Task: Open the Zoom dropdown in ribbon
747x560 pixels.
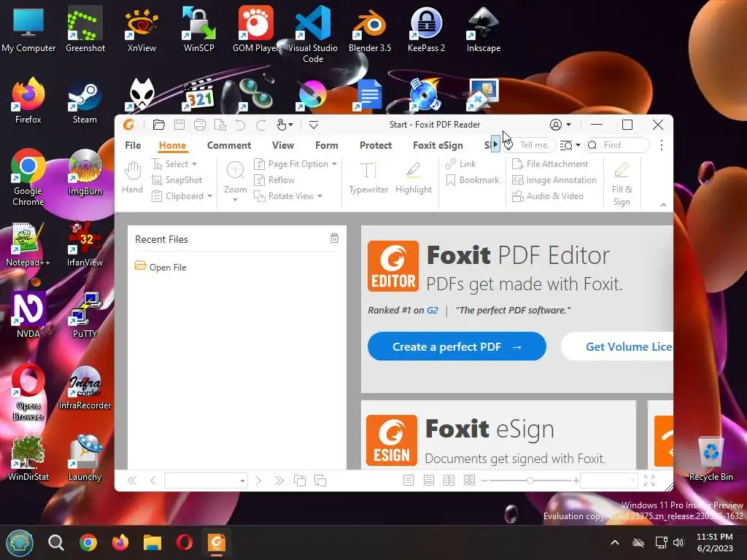Action: [x=236, y=200]
